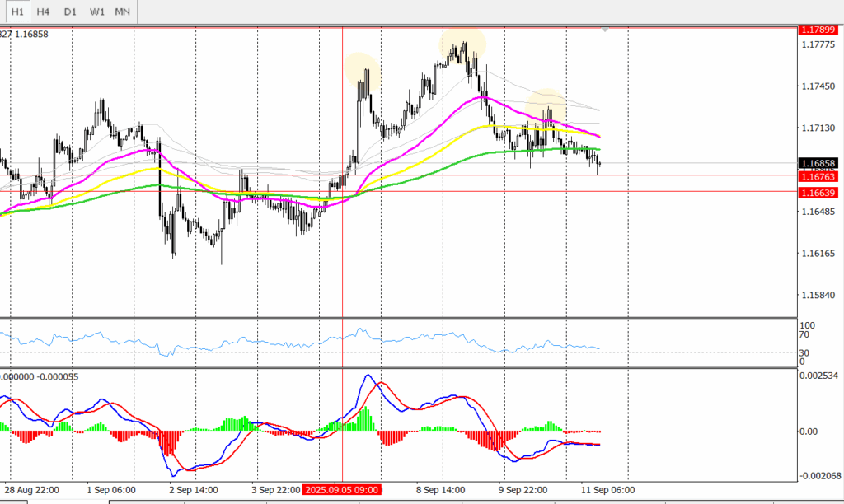
Task: Select the rightmost yellow highlight circle
Action: (x=546, y=105)
